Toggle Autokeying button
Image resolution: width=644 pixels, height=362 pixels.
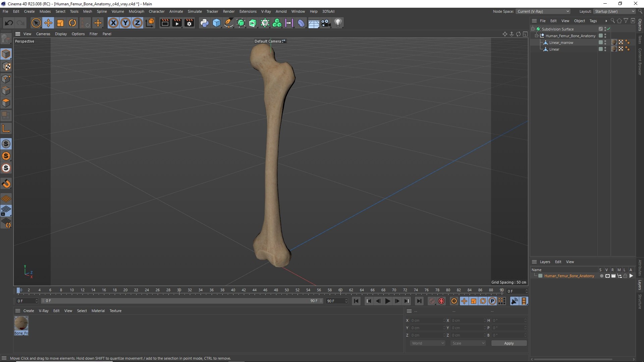[x=441, y=301]
